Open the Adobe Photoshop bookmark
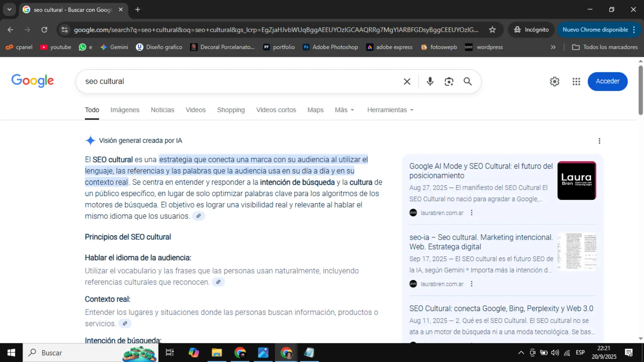This screenshot has height=362, width=644. pyautogui.click(x=330, y=47)
